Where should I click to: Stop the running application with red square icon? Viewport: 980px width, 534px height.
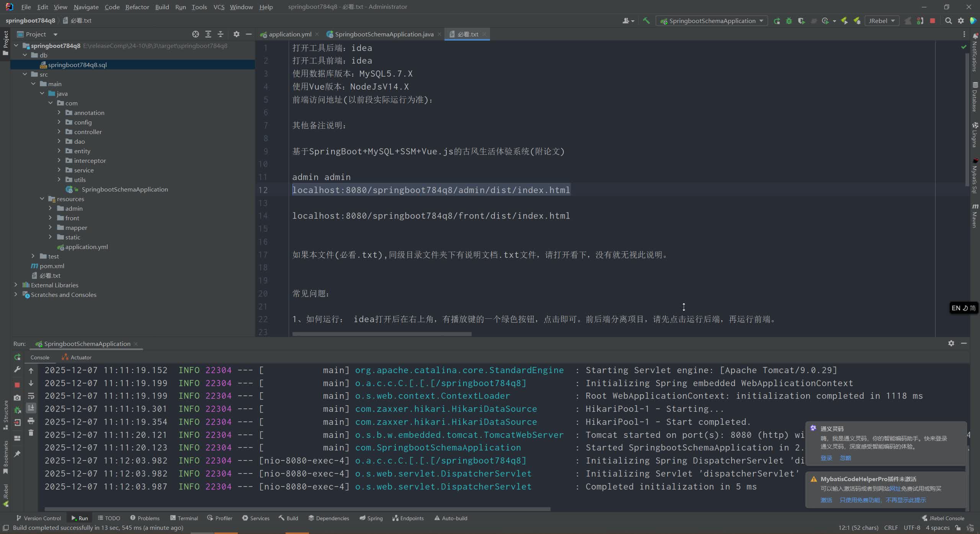933,21
